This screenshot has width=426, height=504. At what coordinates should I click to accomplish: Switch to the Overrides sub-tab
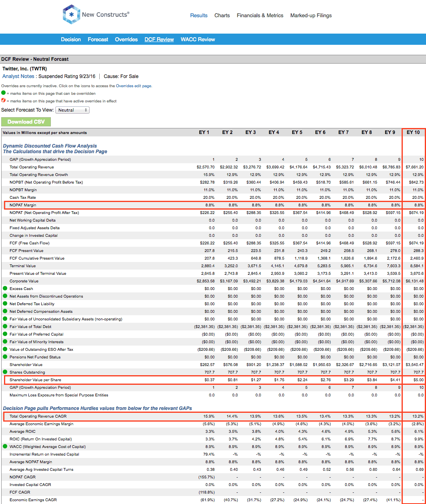pos(126,39)
